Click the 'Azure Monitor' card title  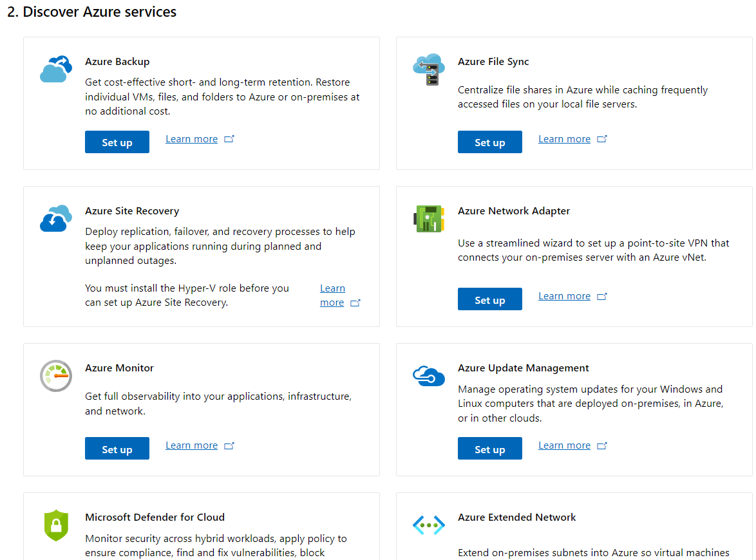click(x=119, y=368)
